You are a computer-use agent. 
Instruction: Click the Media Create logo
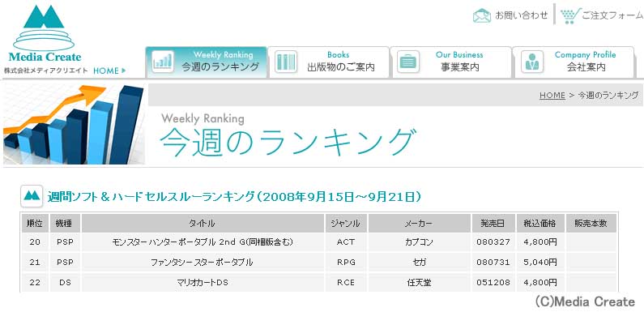(45, 34)
